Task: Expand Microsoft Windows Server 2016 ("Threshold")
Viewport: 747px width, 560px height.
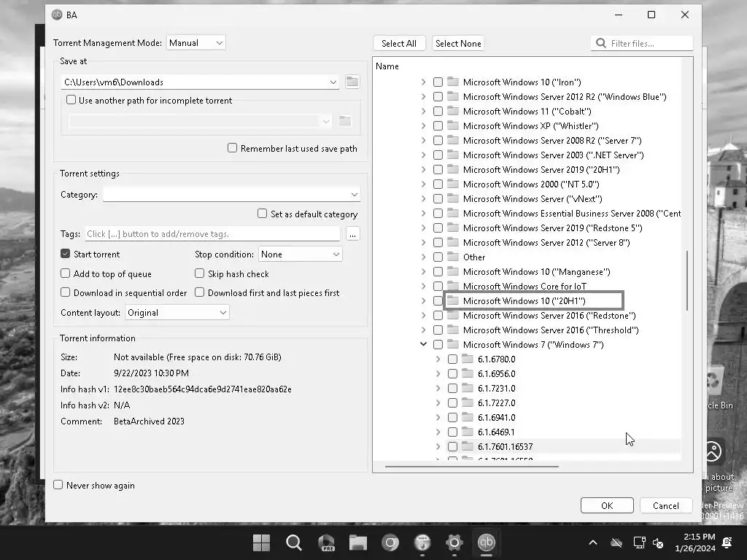Action: coord(423,330)
